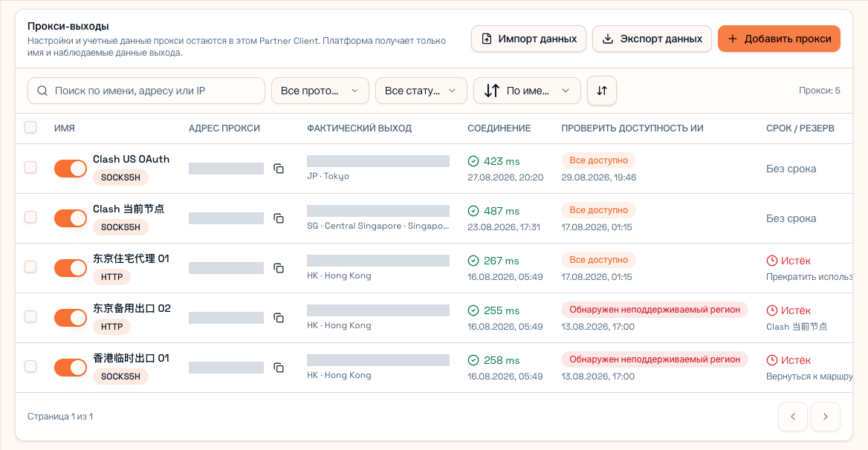Viewport: 868px width, 450px height.
Task: Copy proxy address for Clash 当前节点
Action: [x=279, y=218]
